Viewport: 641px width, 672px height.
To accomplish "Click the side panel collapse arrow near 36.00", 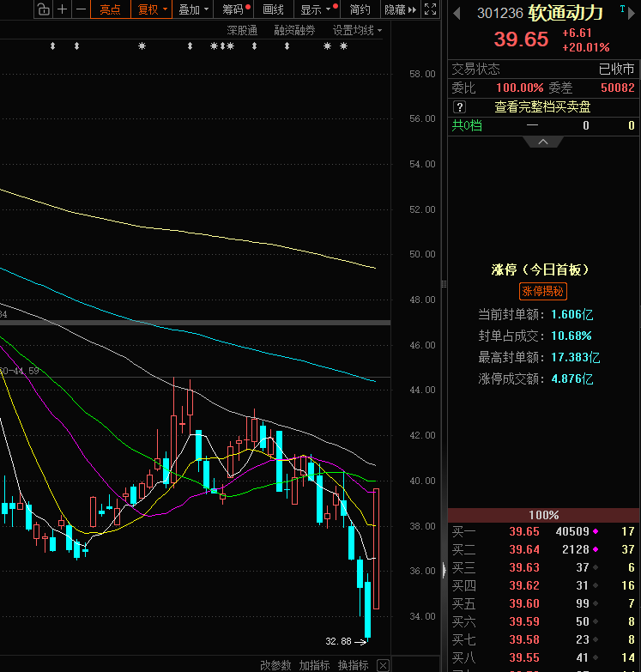I will [444, 571].
